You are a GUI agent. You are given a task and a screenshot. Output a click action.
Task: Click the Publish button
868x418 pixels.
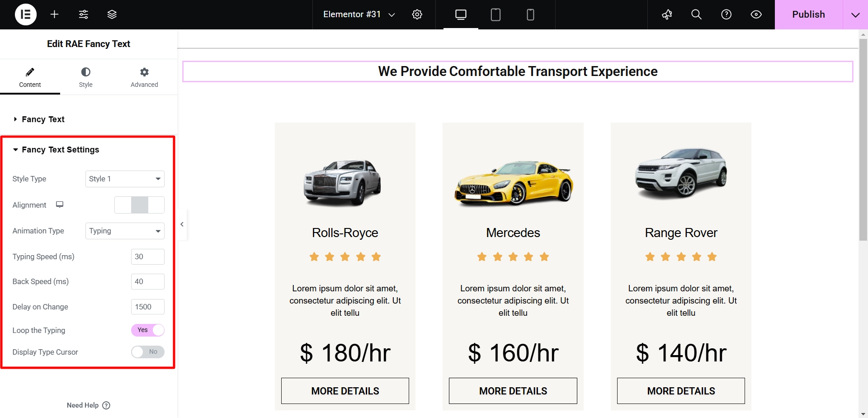point(808,14)
